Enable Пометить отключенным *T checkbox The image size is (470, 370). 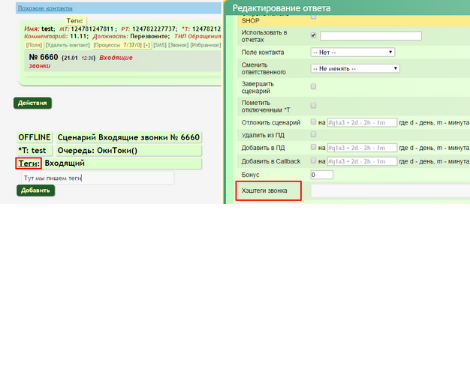pos(313,105)
